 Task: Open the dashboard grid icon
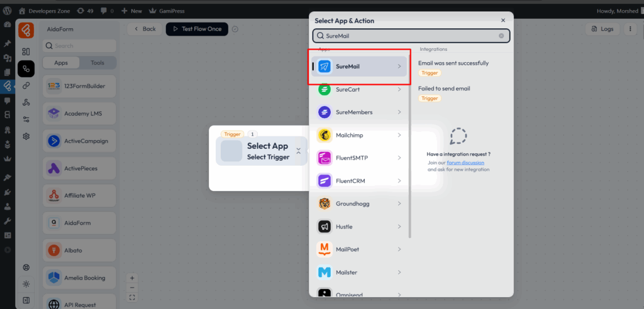(x=26, y=51)
